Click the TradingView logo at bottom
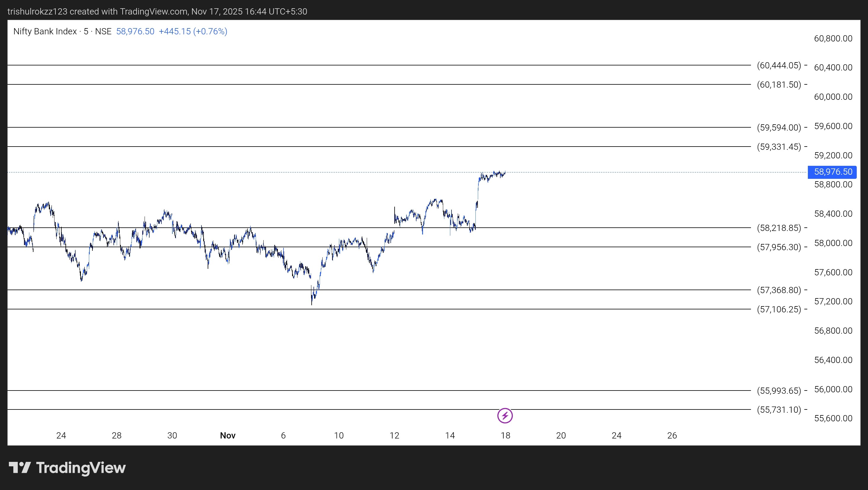 tap(67, 468)
